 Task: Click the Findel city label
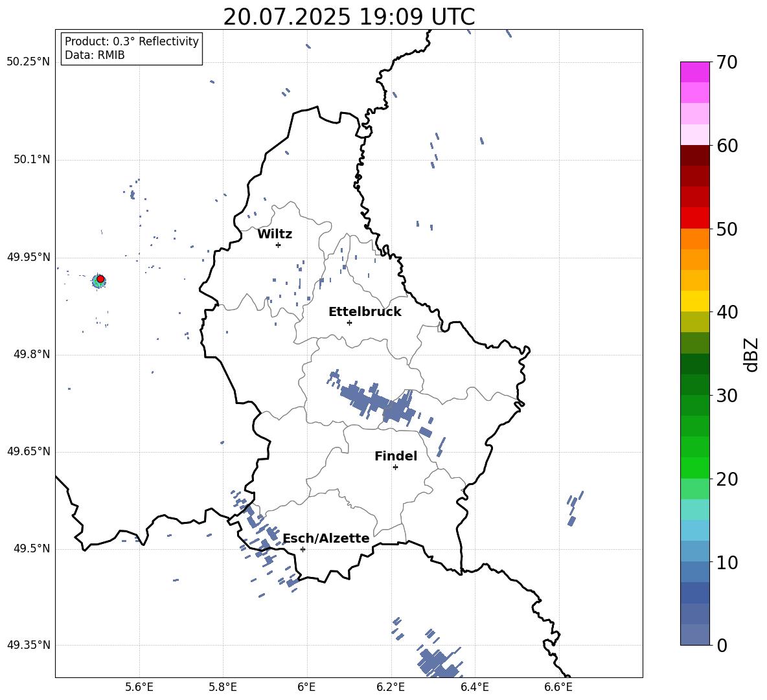coord(396,456)
